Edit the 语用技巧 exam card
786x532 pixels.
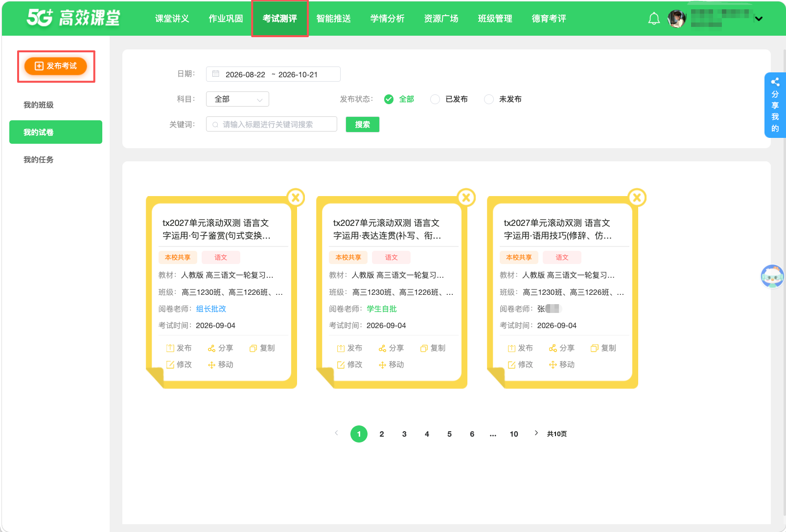pos(520,365)
